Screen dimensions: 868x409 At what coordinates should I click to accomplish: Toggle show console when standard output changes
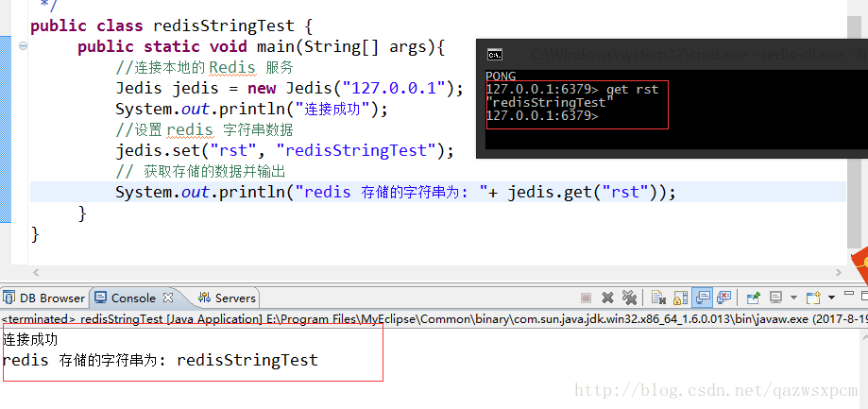[703, 298]
